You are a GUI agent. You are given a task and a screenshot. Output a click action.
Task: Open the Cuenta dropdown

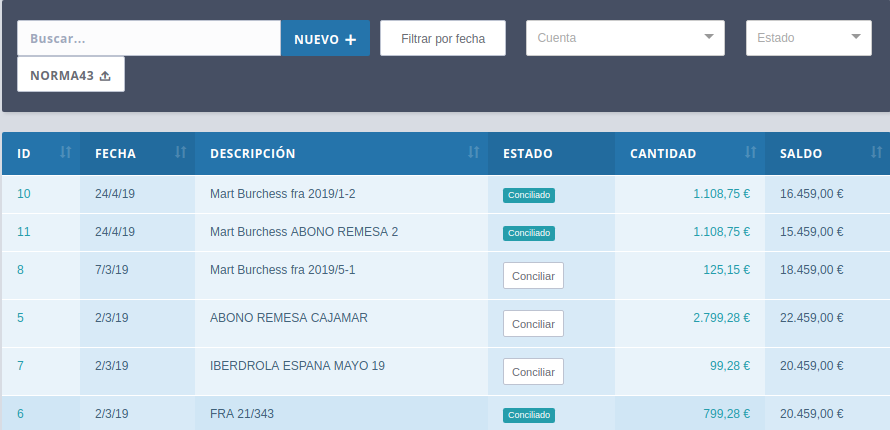[625, 38]
